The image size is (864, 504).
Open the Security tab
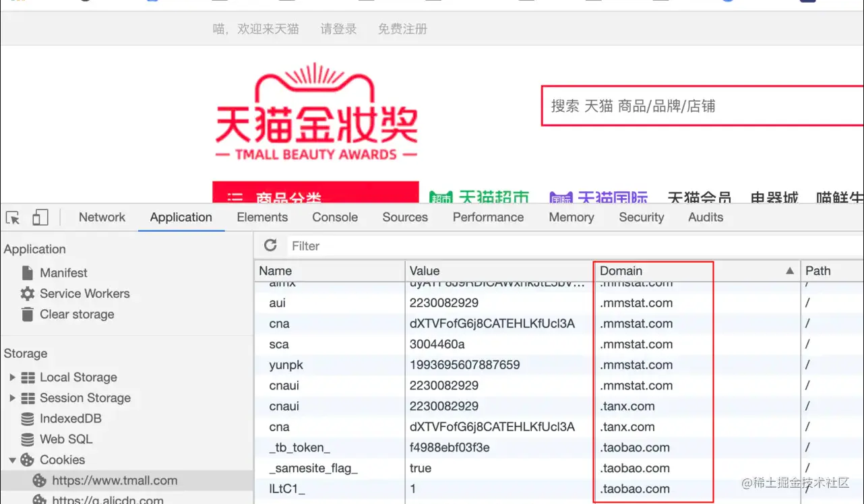coord(642,217)
